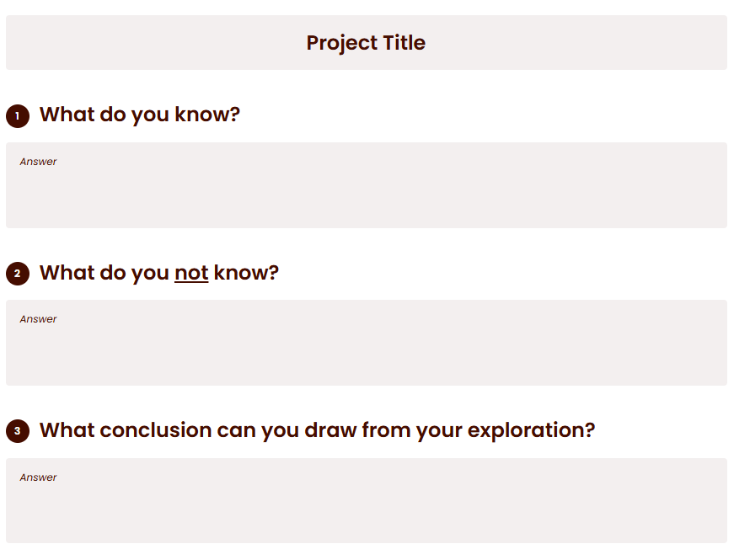
Task: Click the 'What do you not know?' heading
Action: tap(159, 273)
